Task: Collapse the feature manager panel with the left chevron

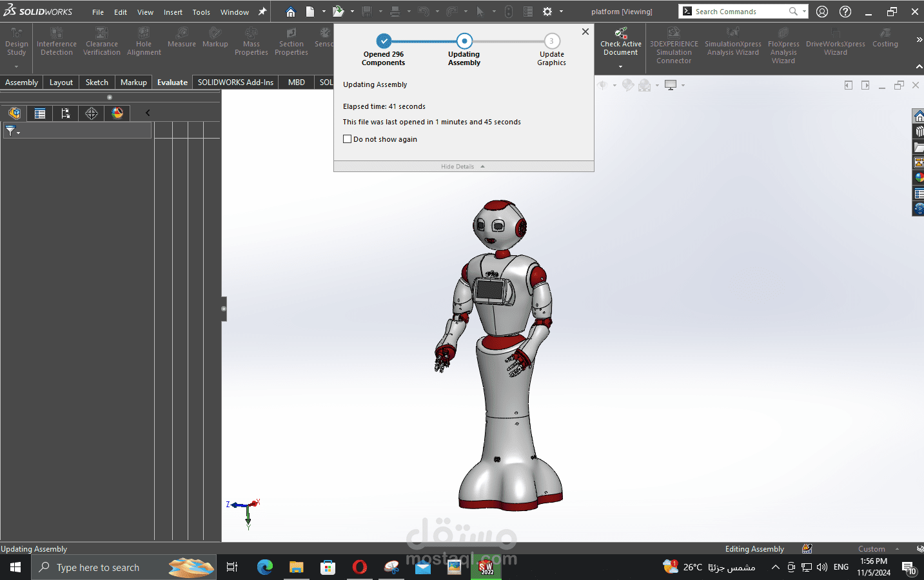Action: click(148, 113)
